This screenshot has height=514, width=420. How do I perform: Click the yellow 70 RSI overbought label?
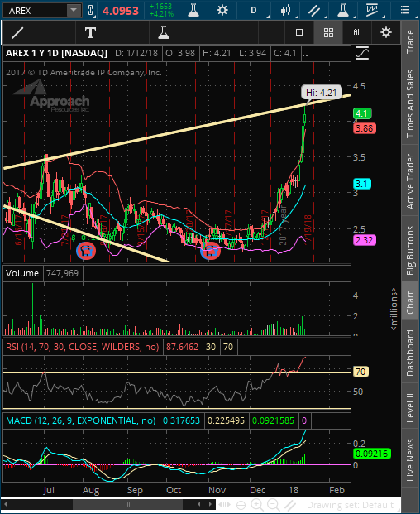(360, 372)
